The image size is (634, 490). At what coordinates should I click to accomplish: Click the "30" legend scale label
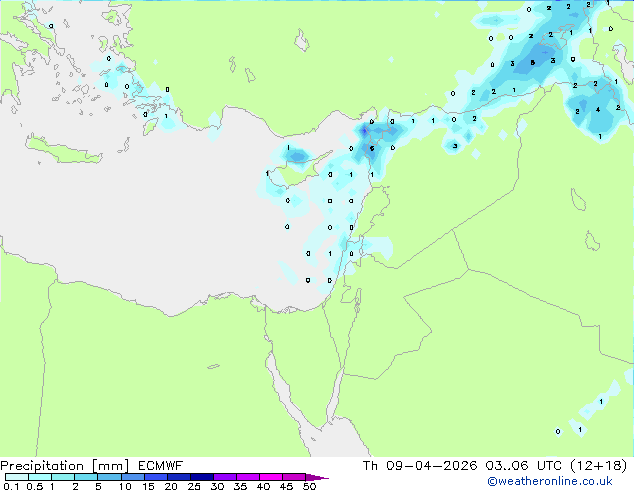217,486
